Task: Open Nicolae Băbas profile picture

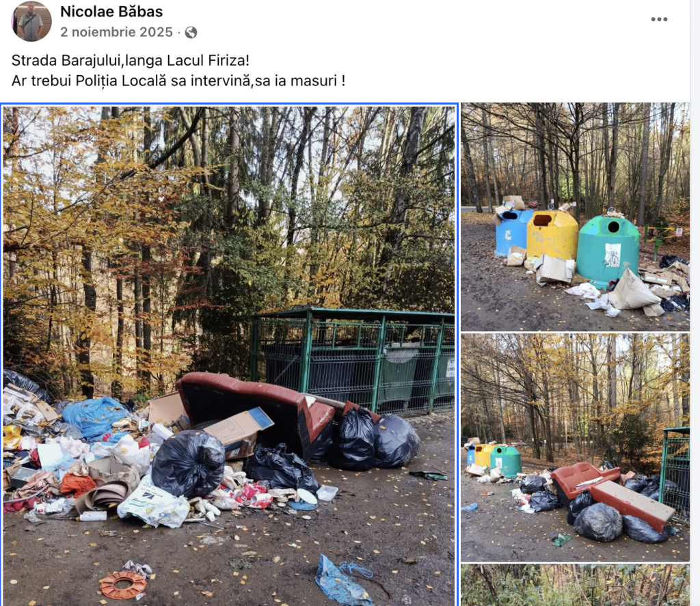Action: (x=31, y=21)
